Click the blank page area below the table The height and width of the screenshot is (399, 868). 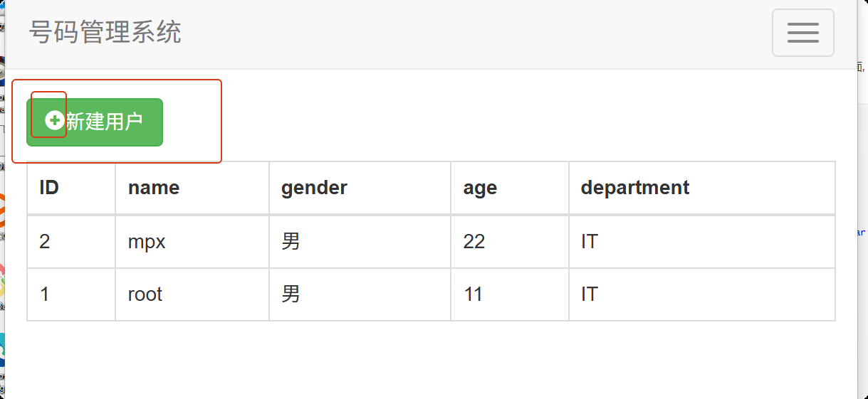(427, 359)
